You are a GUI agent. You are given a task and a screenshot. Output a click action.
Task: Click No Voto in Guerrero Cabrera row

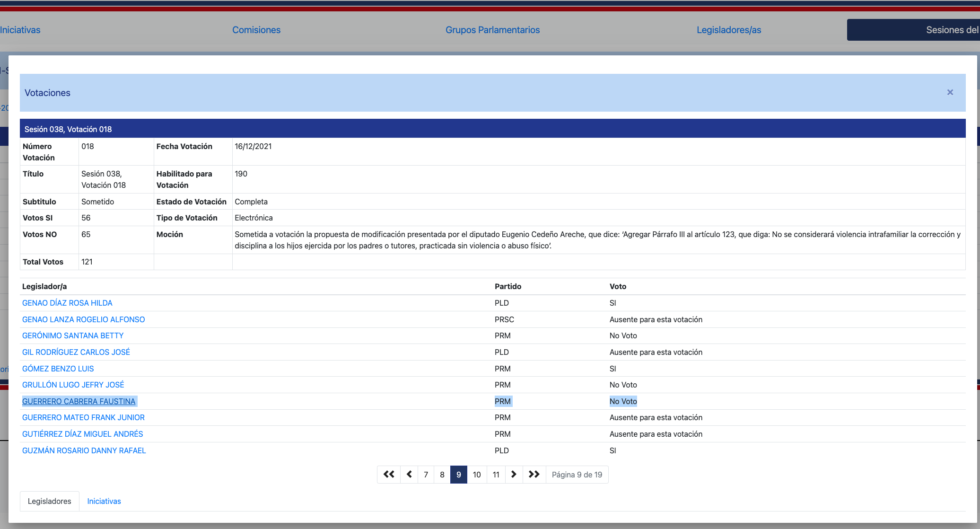click(623, 401)
